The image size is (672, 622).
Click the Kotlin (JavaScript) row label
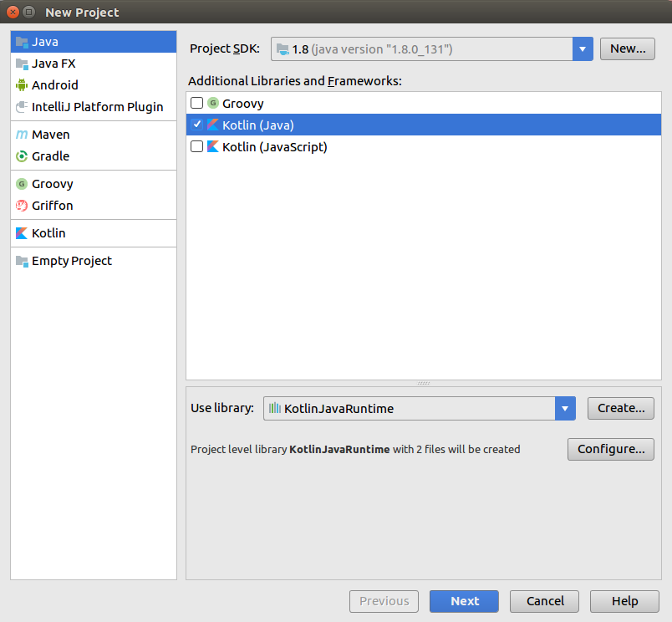coord(275,147)
